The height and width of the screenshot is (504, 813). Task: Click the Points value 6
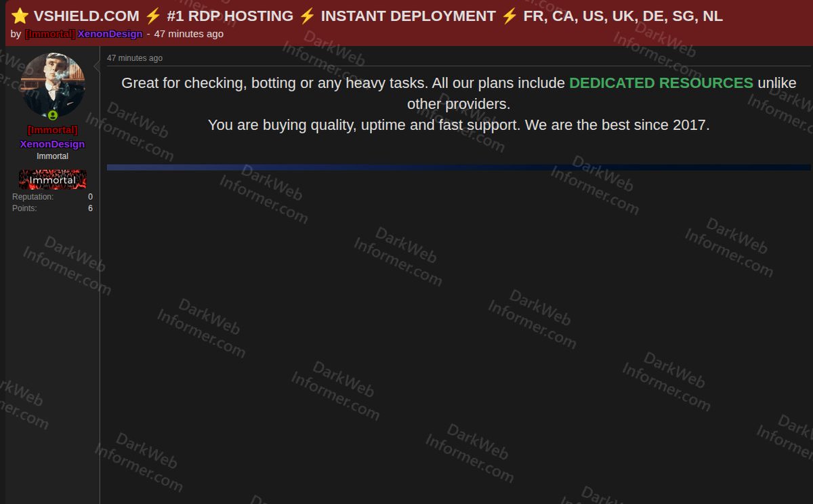(90, 209)
